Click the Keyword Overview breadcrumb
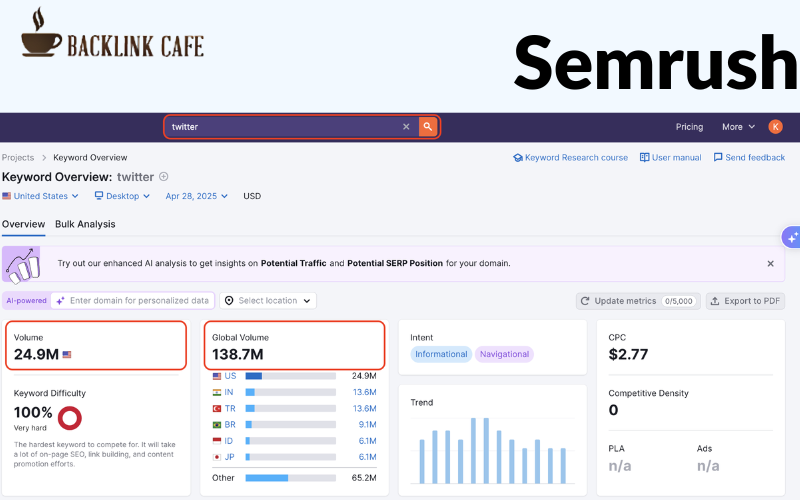Viewport: 800px width, 500px height. pos(90,158)
